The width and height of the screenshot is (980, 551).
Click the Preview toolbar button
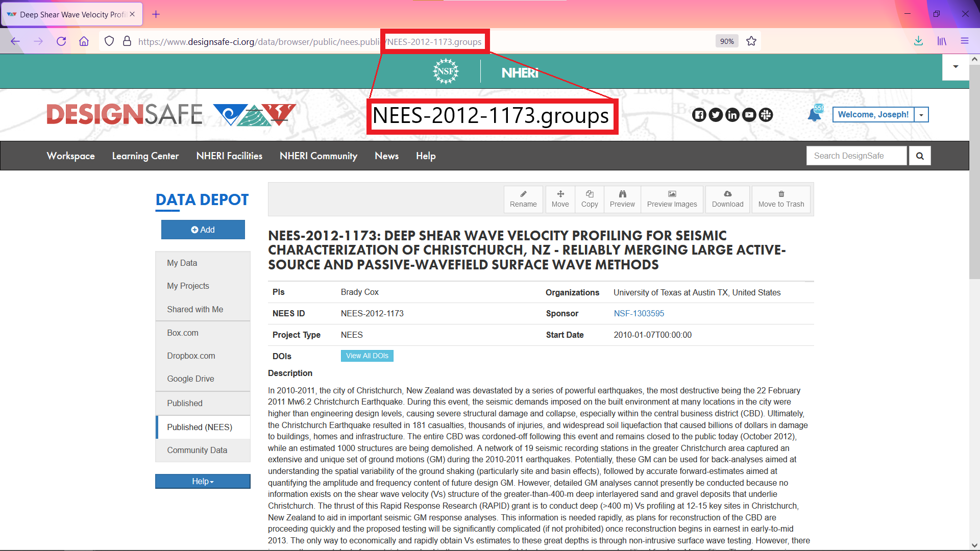(x=622, y=199)
